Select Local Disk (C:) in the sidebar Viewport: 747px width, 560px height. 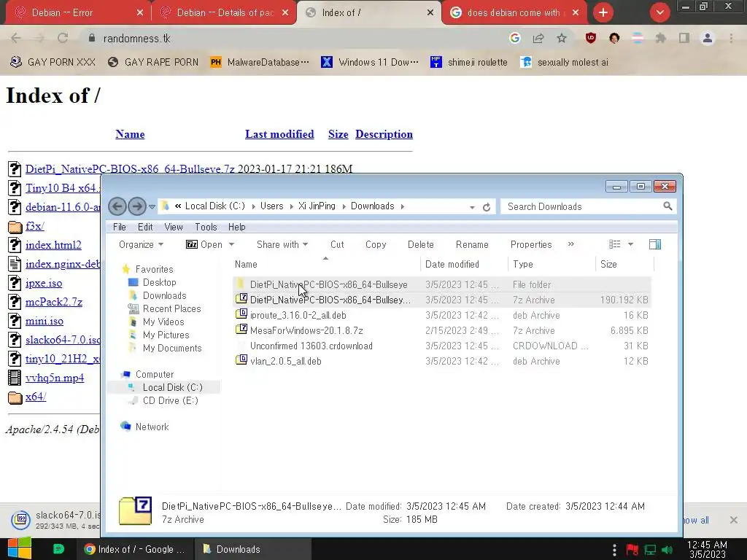[172, 387]
